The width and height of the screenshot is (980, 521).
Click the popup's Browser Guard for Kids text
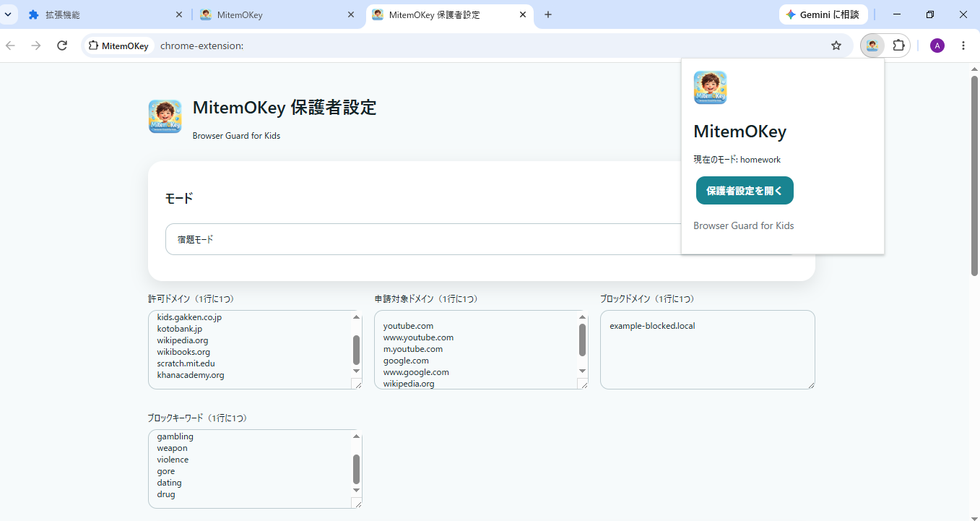(744, 225)
